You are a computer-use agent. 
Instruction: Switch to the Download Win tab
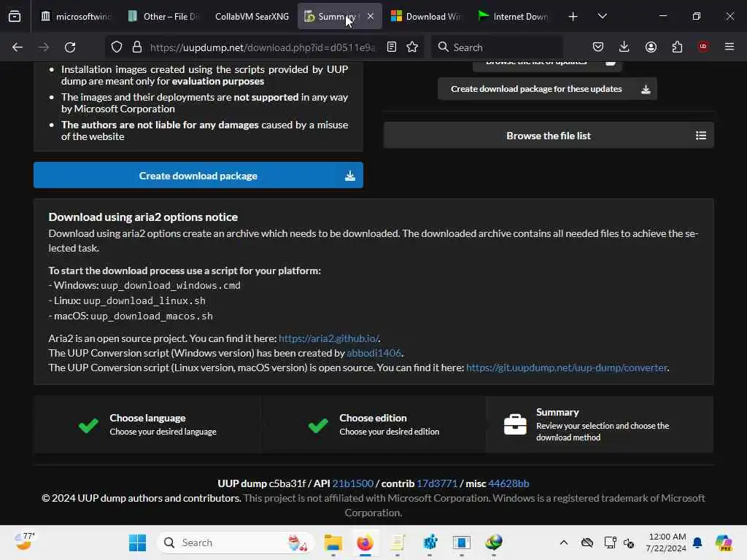click(x=426, y=17)
